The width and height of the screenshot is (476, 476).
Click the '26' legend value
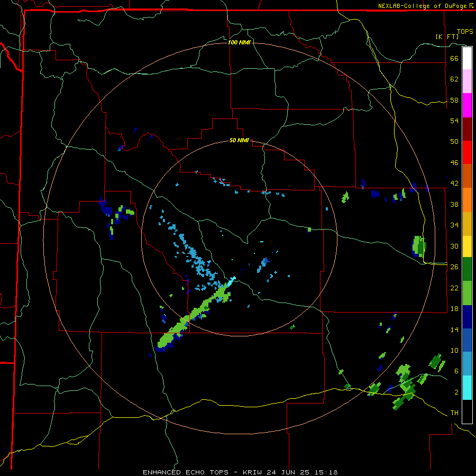pos(454,267)
